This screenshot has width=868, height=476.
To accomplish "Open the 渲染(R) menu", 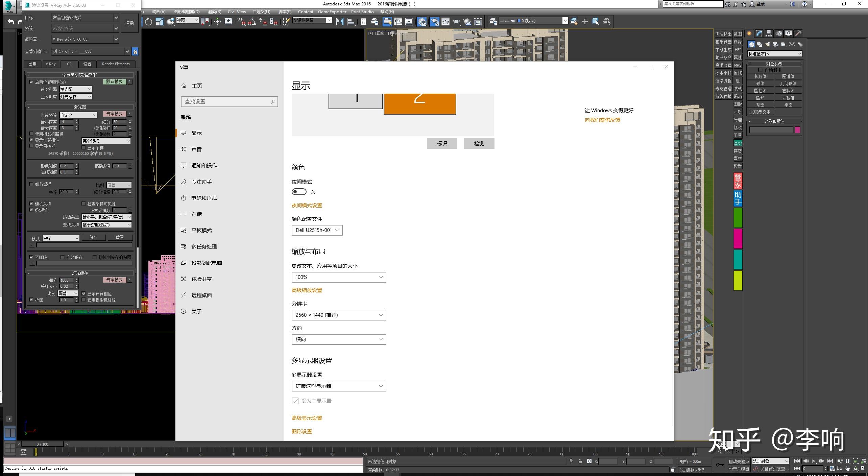I will coord(214,12).
